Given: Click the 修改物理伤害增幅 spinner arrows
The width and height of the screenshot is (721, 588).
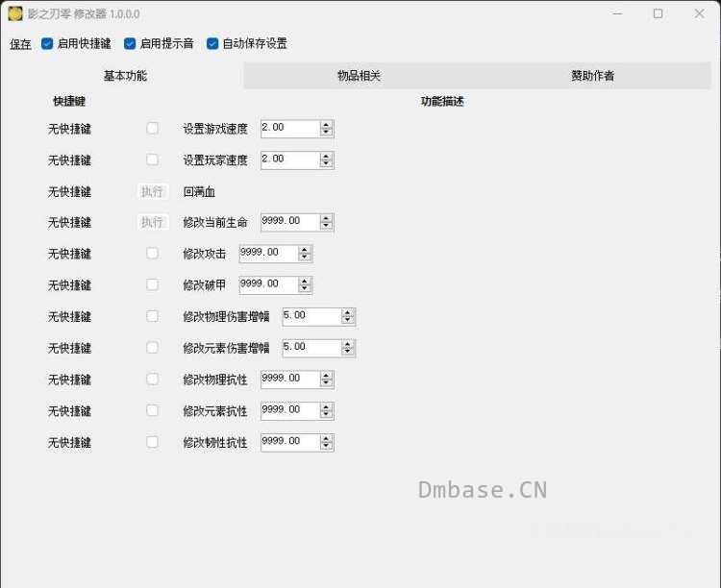Looking at the screenshot, I should tap(348, 316).
